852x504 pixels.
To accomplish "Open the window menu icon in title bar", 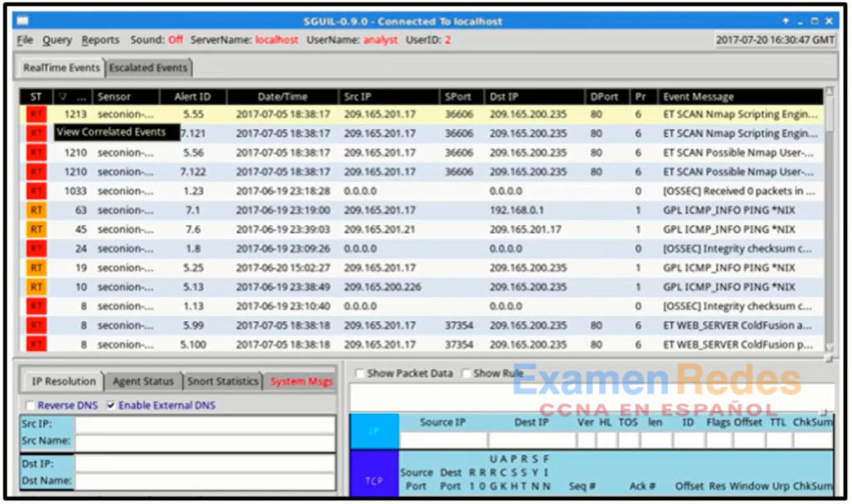I will point(22,20).
